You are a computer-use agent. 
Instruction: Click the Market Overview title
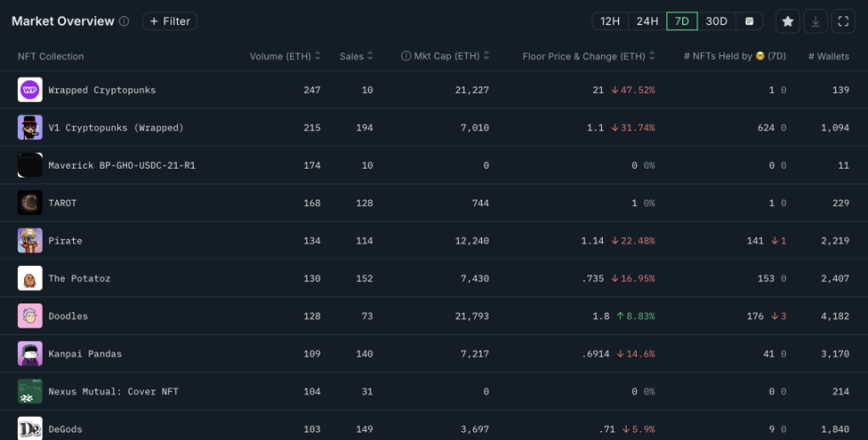(63, 21)
